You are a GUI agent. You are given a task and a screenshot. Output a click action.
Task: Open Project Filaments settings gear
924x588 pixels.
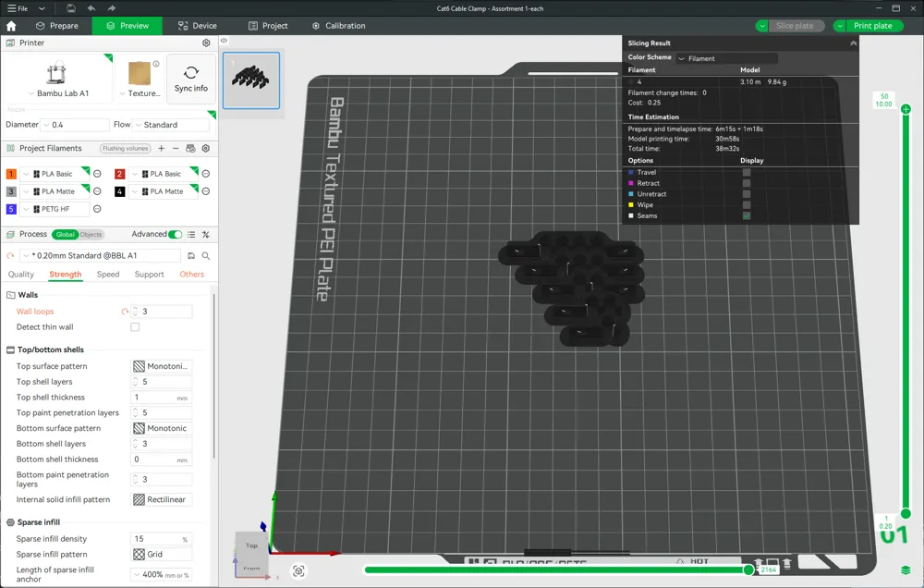point(206,149)
